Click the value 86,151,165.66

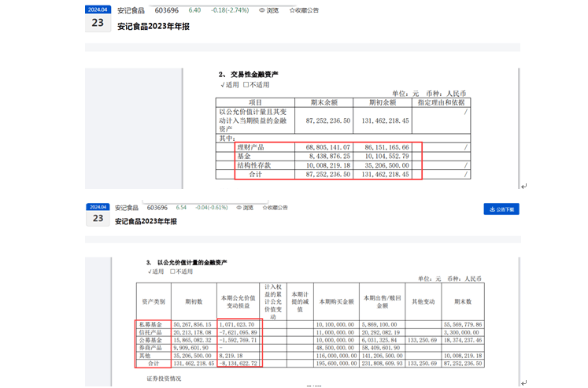tap(386, 147)
